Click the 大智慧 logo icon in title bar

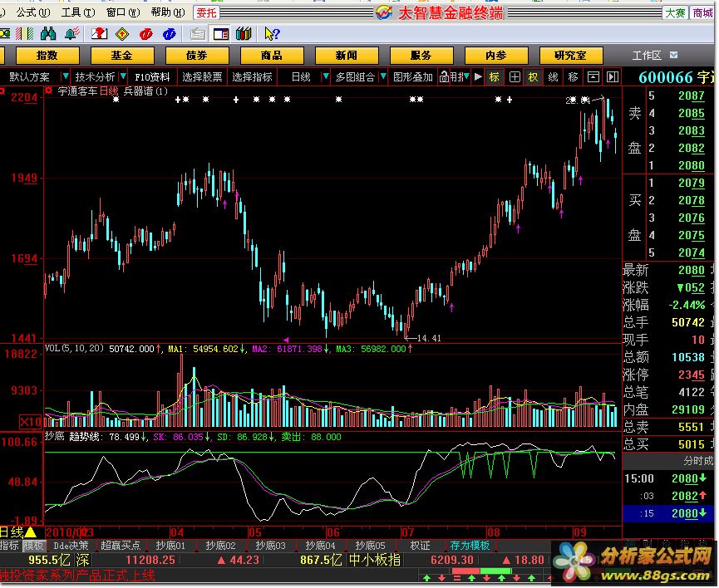click(384, 12)
